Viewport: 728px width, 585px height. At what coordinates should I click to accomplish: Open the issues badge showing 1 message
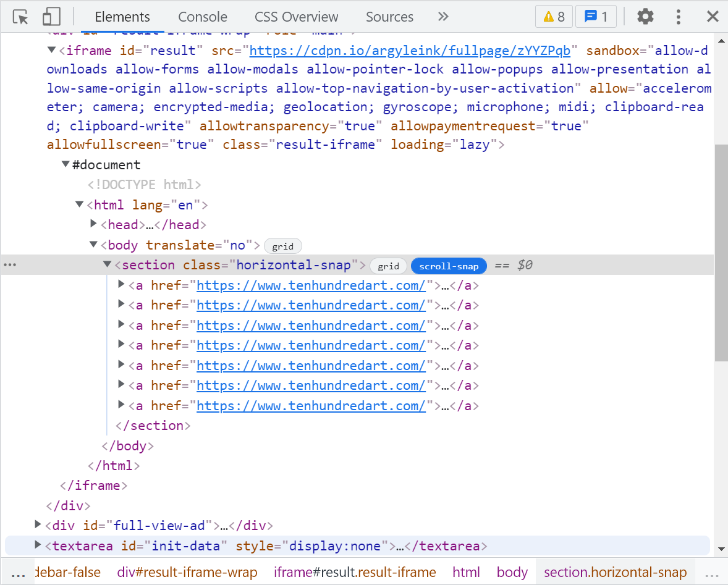point(596,17)
